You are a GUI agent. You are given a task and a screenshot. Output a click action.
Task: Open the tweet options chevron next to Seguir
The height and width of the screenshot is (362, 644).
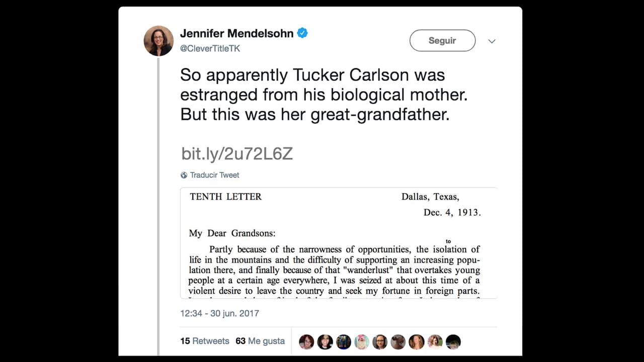(x=492, y=41)
